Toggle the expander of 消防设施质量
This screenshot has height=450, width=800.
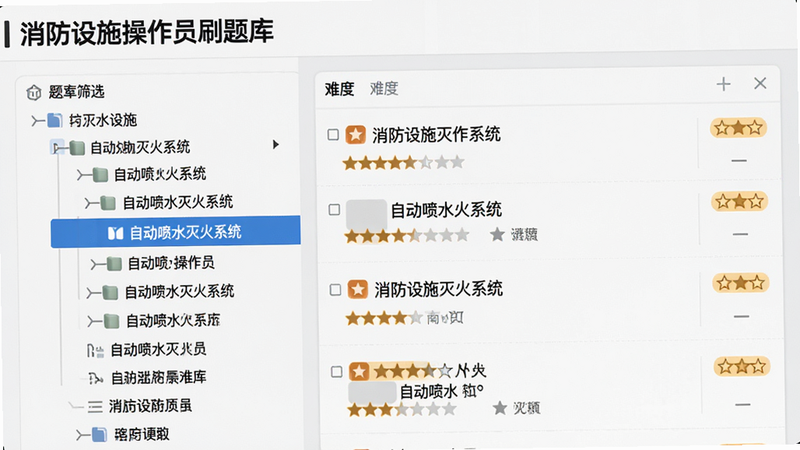click(76, 407)
